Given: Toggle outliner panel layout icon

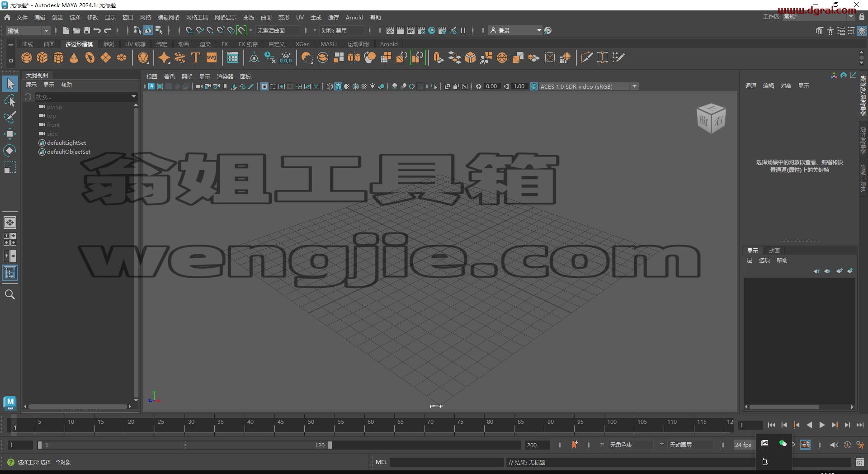Looking at the screenshot, I should coord(10,273).
